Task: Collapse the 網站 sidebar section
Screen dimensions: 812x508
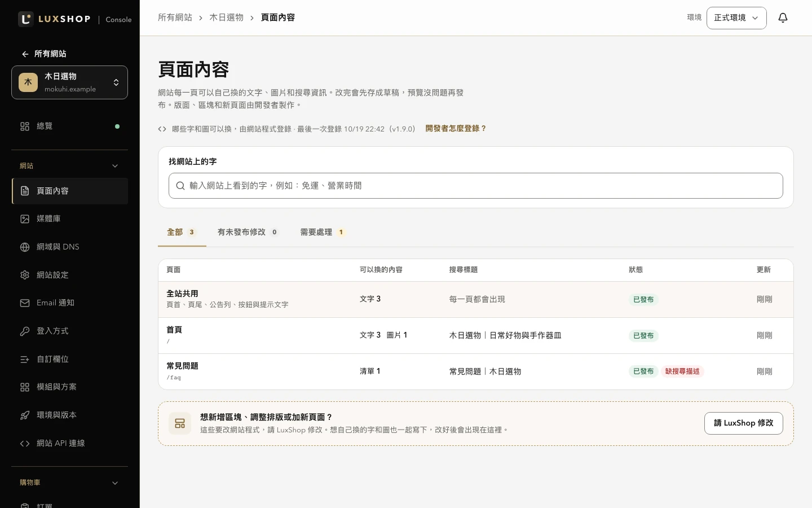Action: (x=69, y=166)
